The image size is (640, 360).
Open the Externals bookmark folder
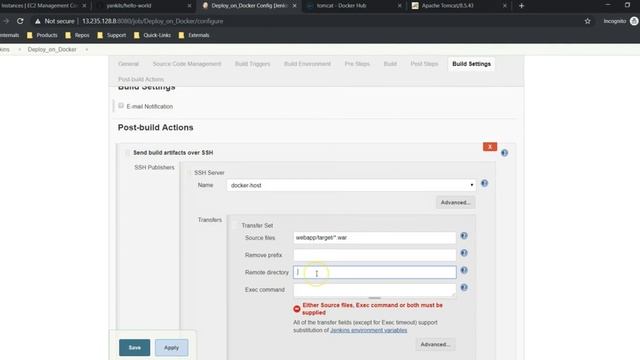[x=194, y=35]
